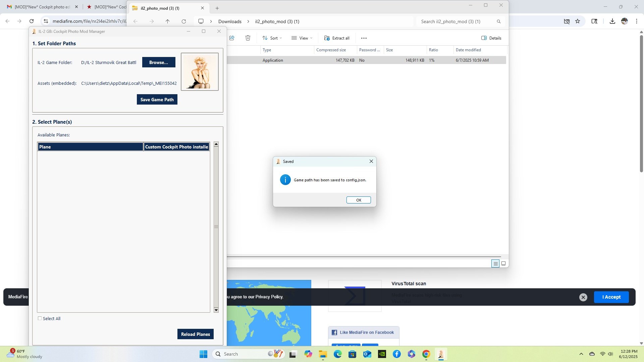
Task: Close the Saved dialog with its X
Action: pos(371,161)
